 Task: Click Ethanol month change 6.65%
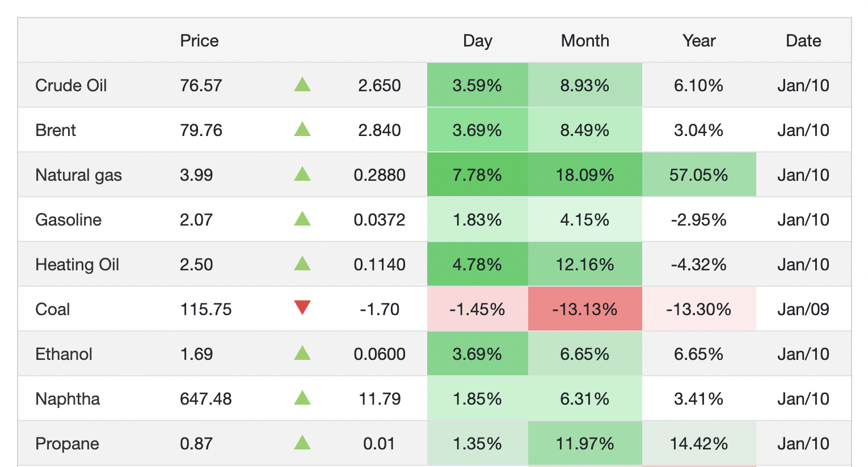pyautogui.click(x=585, y=354)
